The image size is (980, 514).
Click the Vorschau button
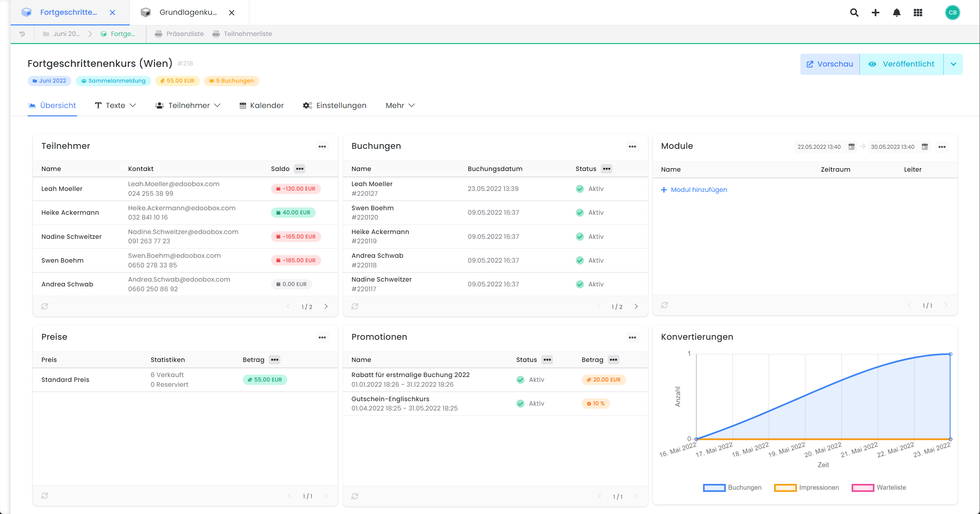(830, 64)
